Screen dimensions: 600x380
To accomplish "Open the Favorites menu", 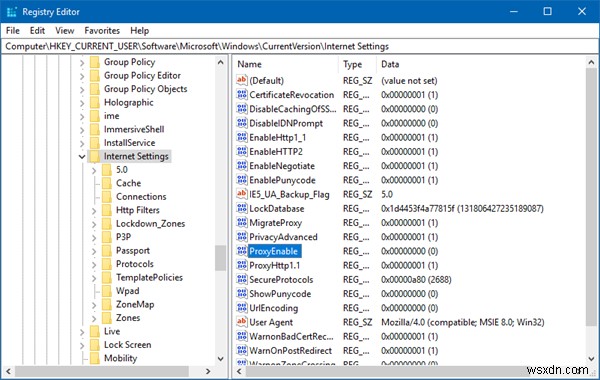I will click(x=102, y=31).
